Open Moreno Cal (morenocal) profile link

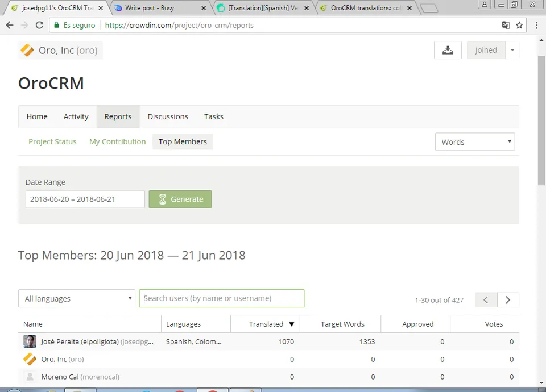80,377
